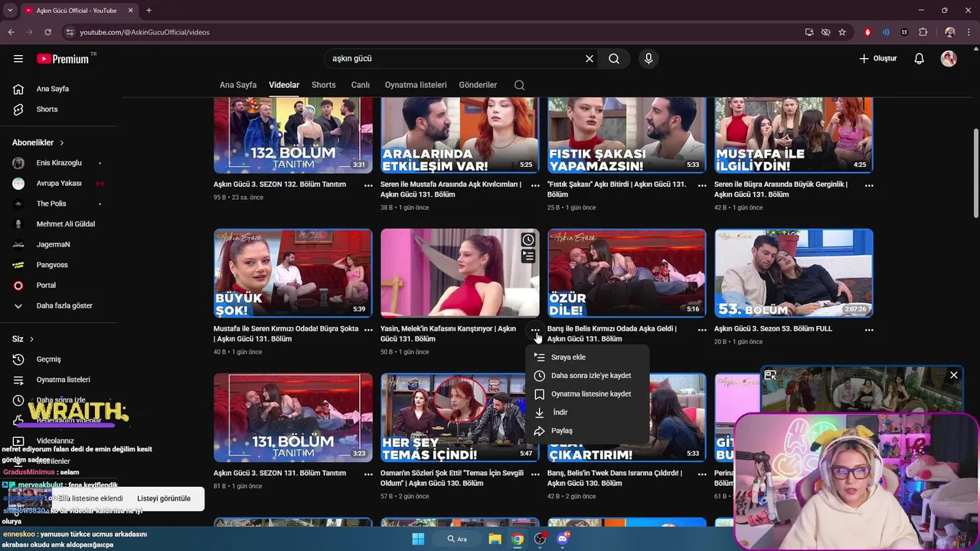Click the browser address bar URL
The image size is (980, 551).
(145, 32)
